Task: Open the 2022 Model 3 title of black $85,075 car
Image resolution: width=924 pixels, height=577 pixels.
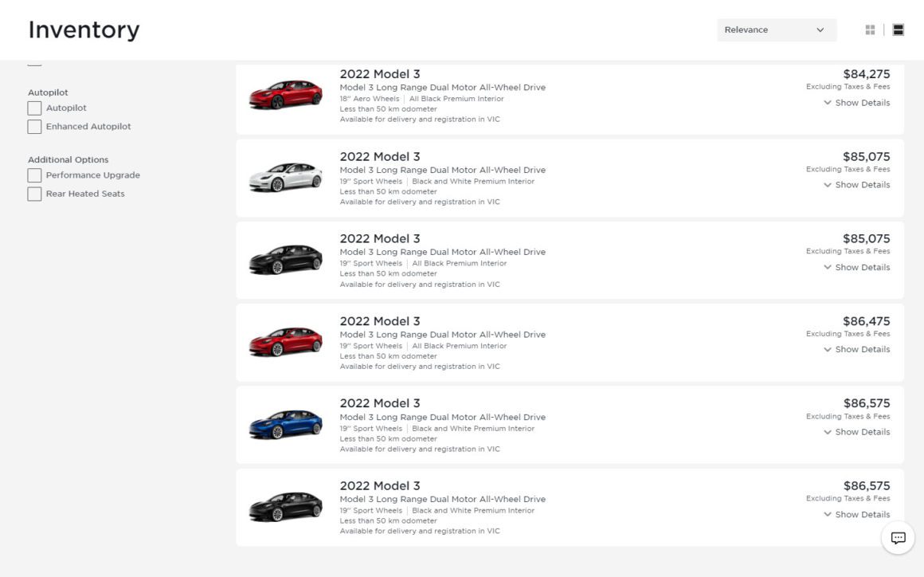Action: 380,239
